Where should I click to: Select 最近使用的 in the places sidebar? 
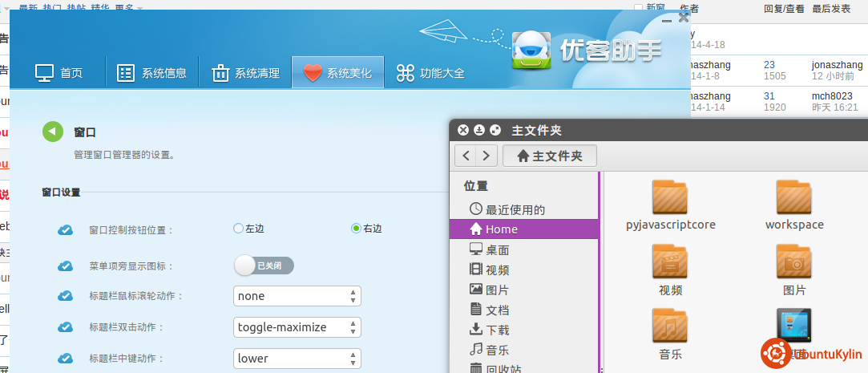click(515, 209)
